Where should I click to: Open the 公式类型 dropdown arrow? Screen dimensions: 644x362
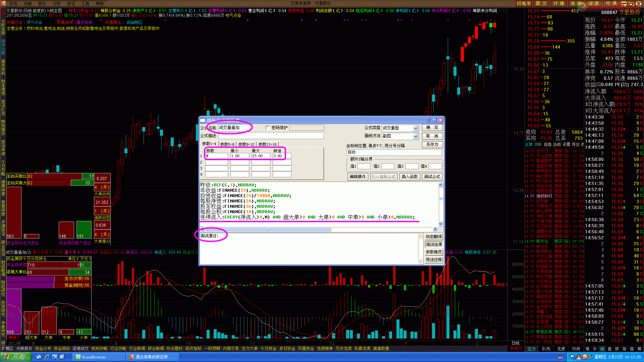pos(416,128)
